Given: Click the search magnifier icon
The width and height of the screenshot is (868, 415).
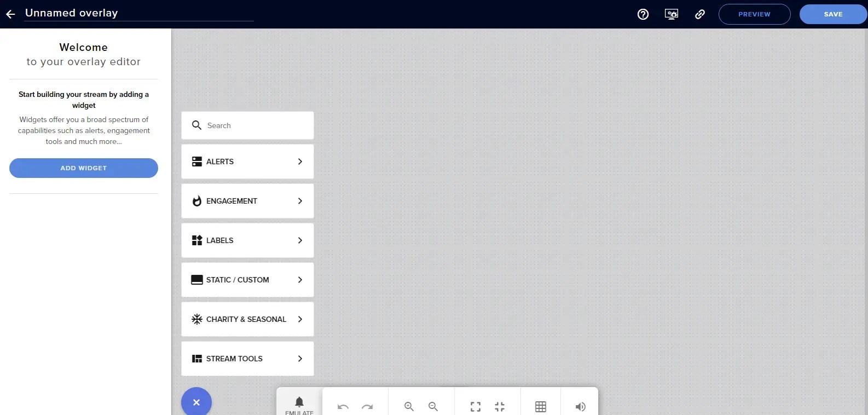Looking at the screenshot, I should [196, 125].
